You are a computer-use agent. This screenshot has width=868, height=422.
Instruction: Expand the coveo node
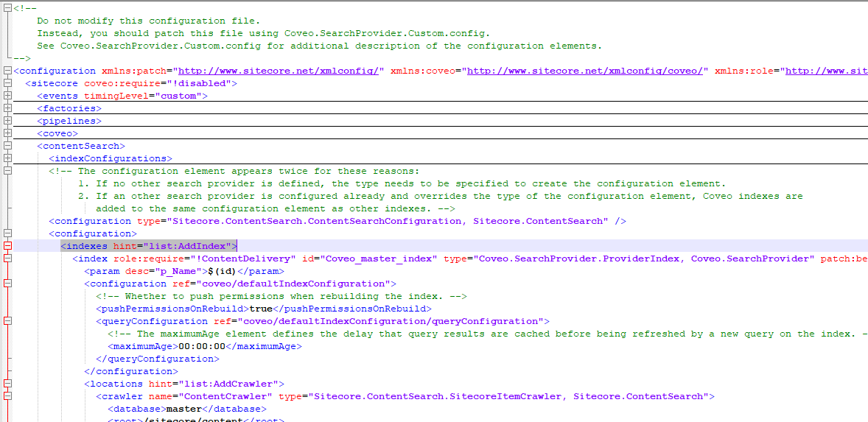coord(7,133)
